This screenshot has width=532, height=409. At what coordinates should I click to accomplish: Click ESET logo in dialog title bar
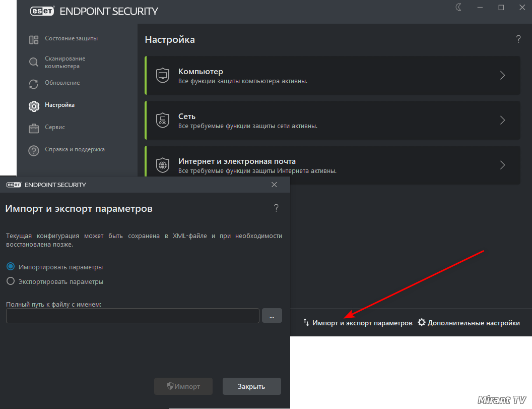pyautogui.click(x=14, y=185)
